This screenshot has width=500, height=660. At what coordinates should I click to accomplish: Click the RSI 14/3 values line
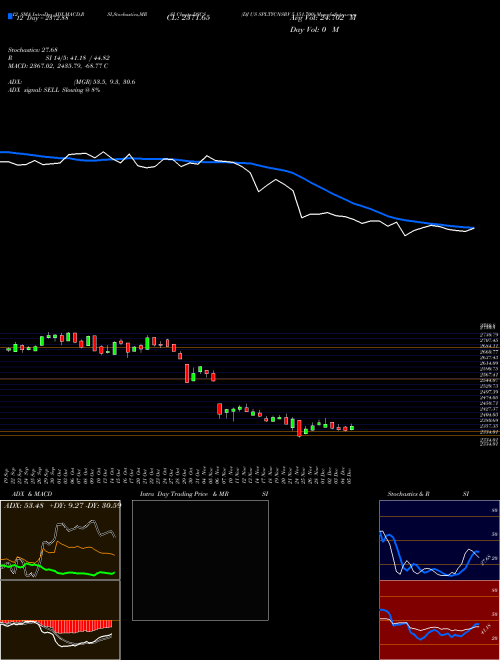(x=59, y=58)
